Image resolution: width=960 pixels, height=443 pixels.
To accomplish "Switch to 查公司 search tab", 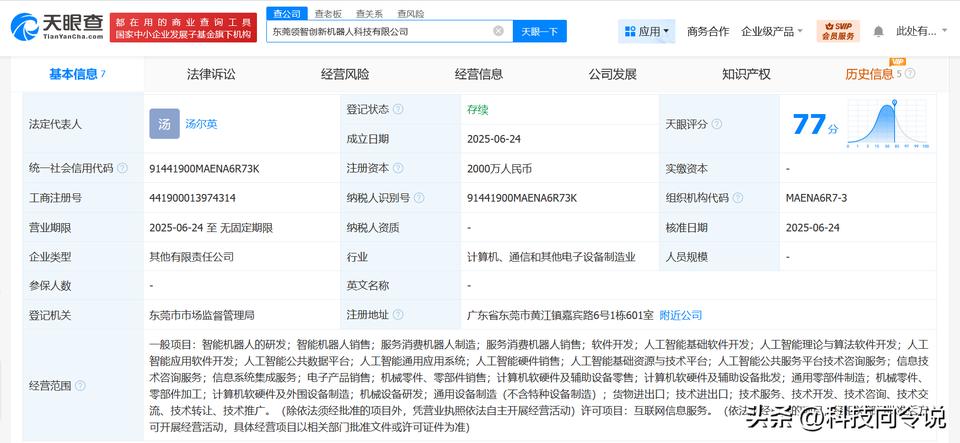I will pos(287,13).
